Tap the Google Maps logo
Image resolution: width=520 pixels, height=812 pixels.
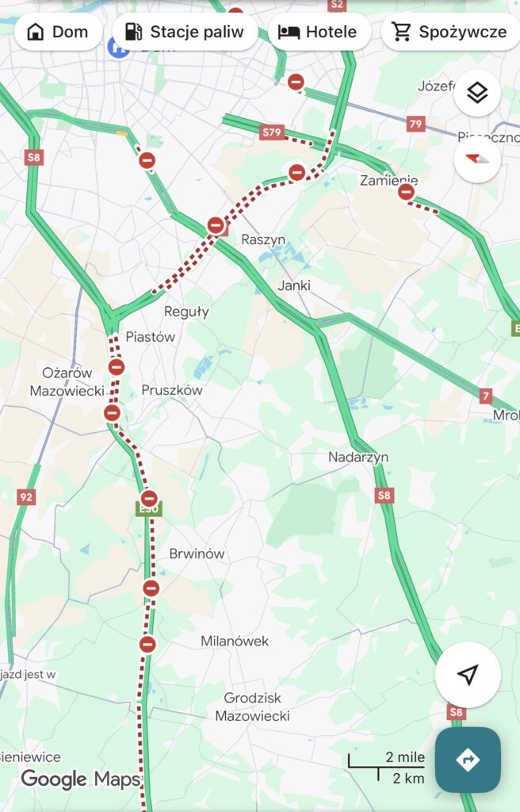coord(80,779)
